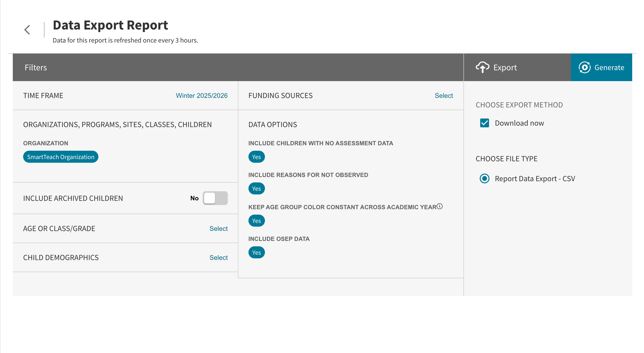Image resolution: width=644 pixels, height=353 pixels.
Task: Open the Age or Class/Grade selection
Action: tap(218, 228)
